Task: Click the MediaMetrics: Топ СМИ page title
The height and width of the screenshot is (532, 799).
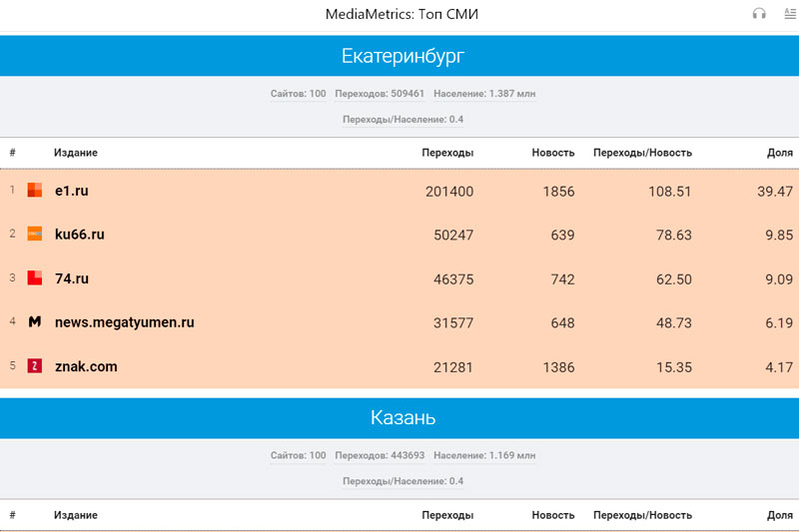Action: 402,14
